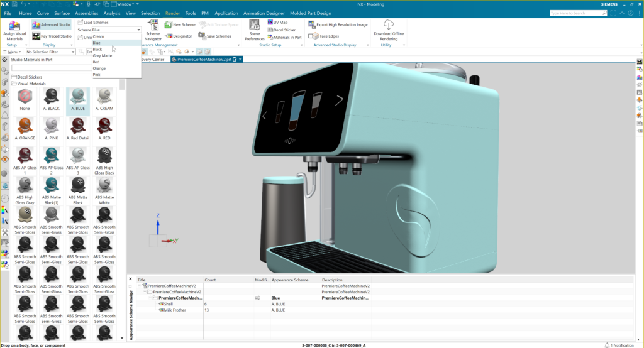644x348 pixels.
Task: Open Scene Preferences
Action: (255, 25)
